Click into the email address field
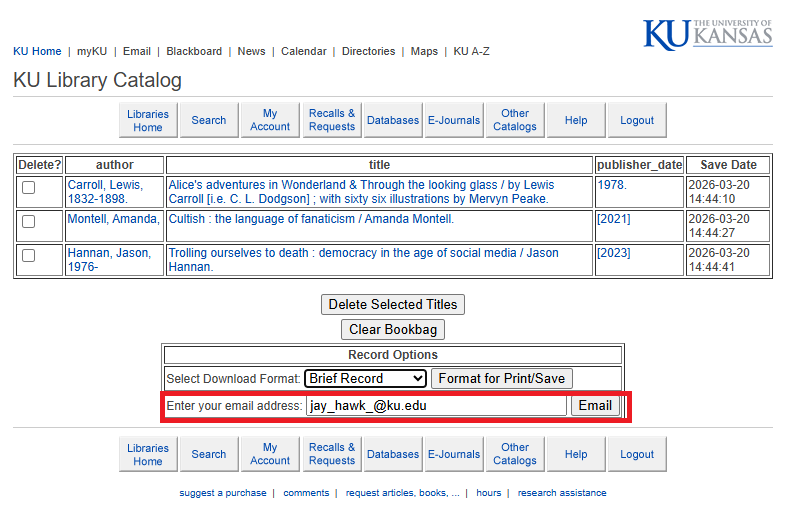Screen dimensions: 790x524 click(436, 406)
